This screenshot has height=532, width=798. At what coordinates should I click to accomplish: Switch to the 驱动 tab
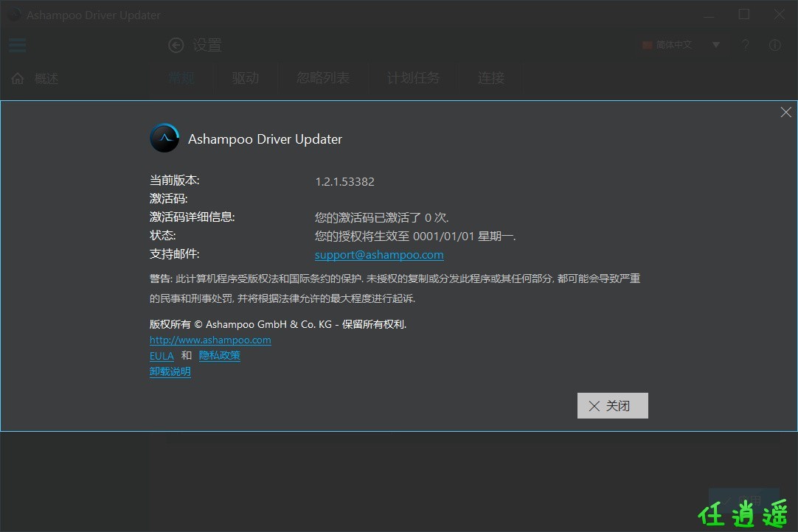coord(246,78)
